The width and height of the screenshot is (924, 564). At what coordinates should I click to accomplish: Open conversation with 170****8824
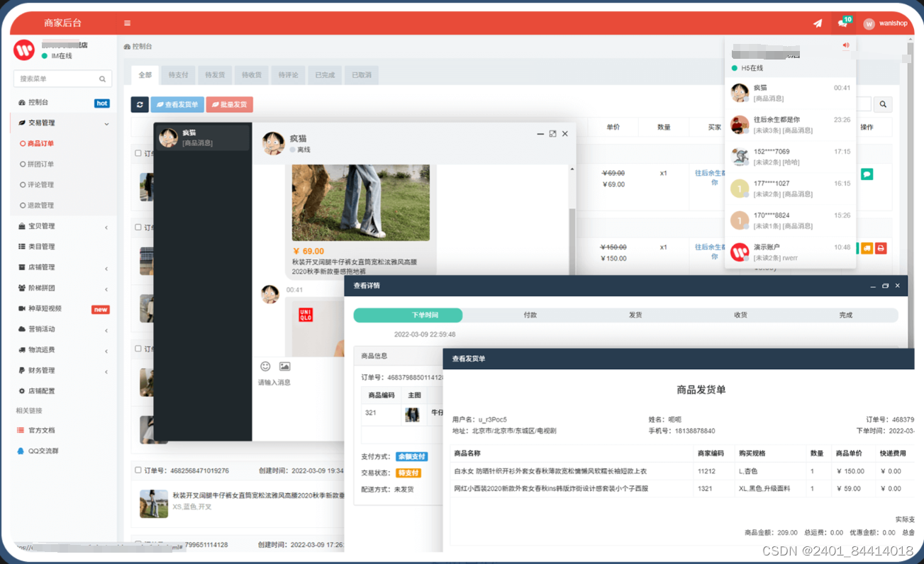point(791,220)
